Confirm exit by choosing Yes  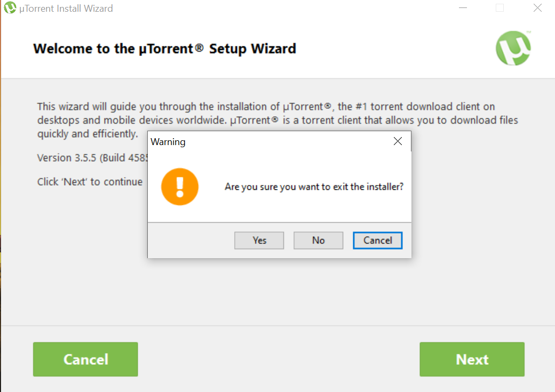[259, 241]
